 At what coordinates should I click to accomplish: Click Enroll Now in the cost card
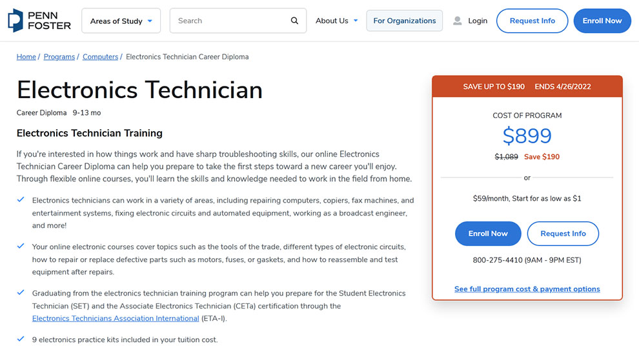click(x=488, y=234)
